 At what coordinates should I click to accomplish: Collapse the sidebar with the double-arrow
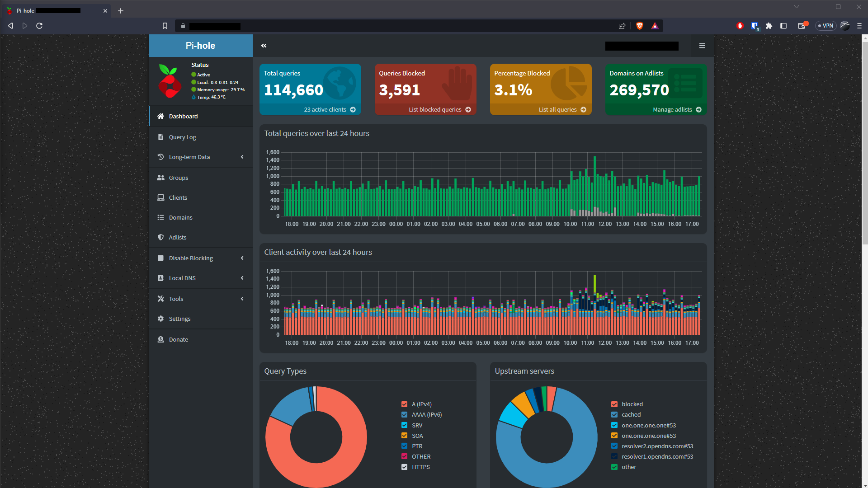(264, 46)
